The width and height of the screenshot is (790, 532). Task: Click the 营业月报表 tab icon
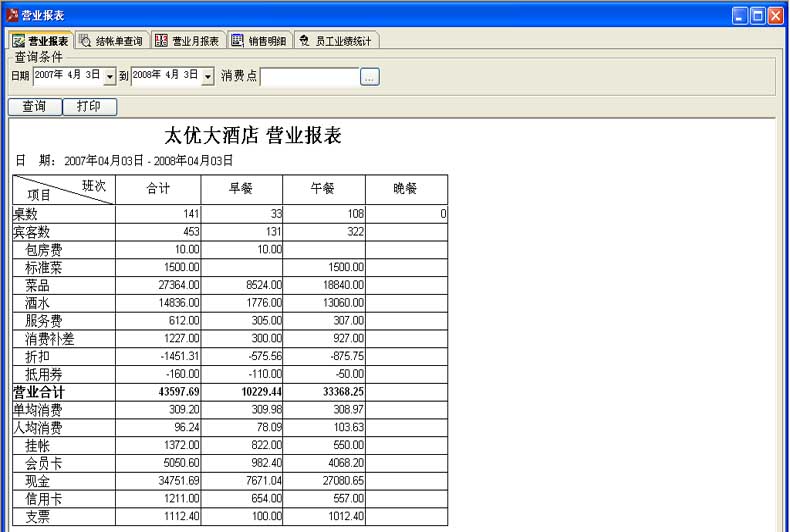click(162, 41)
